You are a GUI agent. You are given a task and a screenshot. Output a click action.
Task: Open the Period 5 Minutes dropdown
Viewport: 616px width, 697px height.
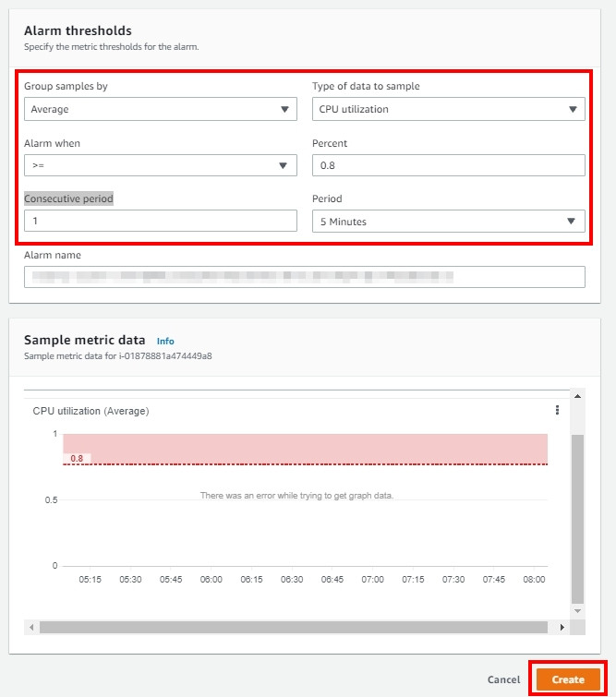click(448, 222)
